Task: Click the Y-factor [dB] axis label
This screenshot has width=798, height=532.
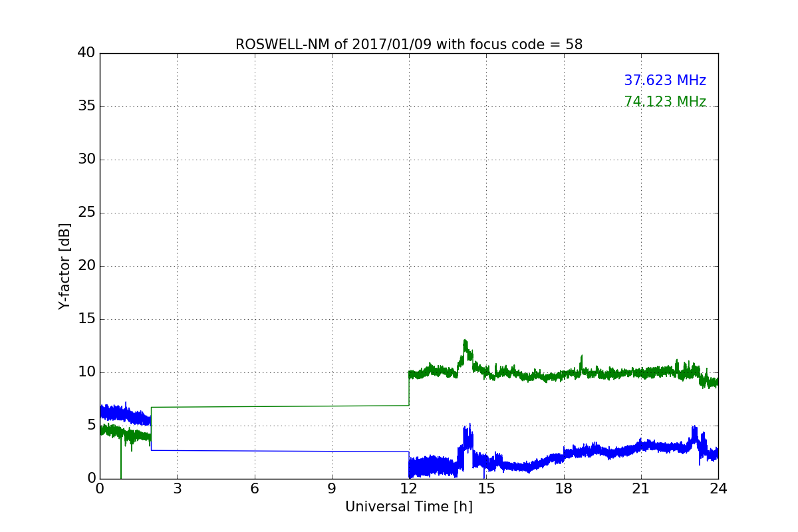Action: (65, 266)
